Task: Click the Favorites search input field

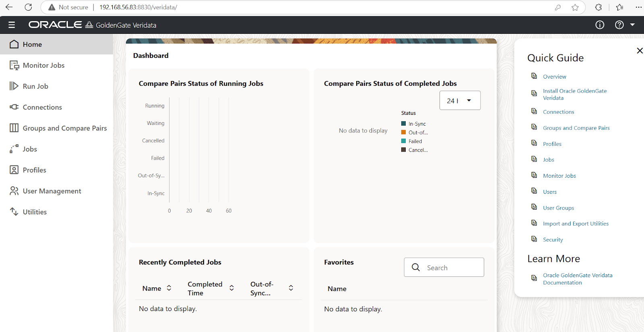Action: point(444,267)
